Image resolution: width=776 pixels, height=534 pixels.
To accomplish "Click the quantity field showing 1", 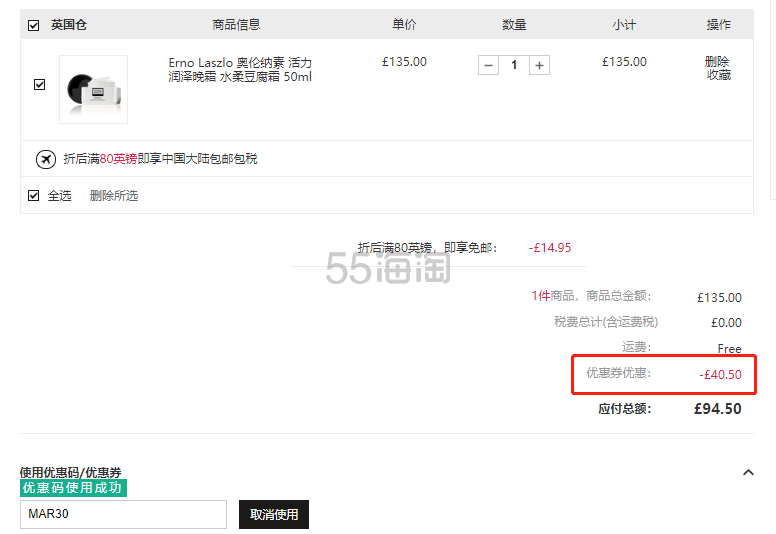I will coord(514,65).
